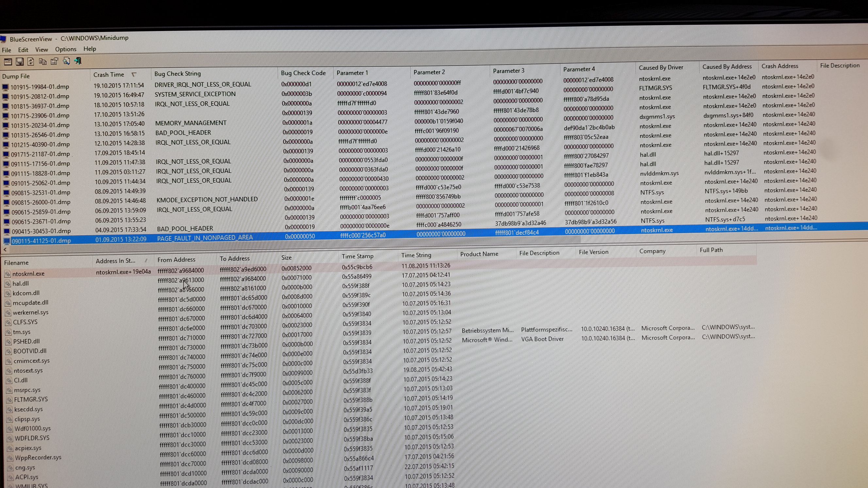
Task: Click the Advanced Options toolbar icon
Action: [8, 62]
